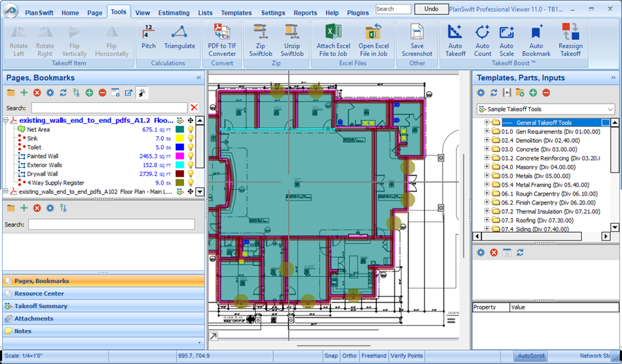Click window-with-plus icon in Pages toolbar

pyautogui.click(x=115, y=93)
